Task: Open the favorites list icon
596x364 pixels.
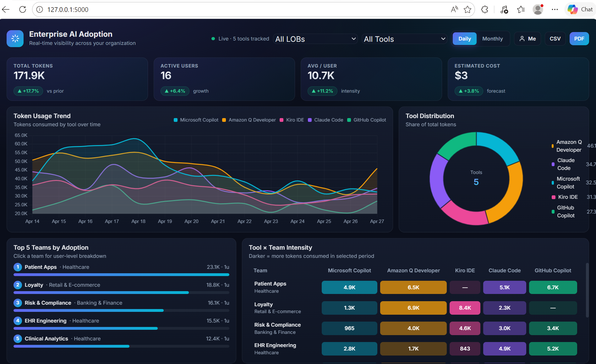Action: pos(521,9)
